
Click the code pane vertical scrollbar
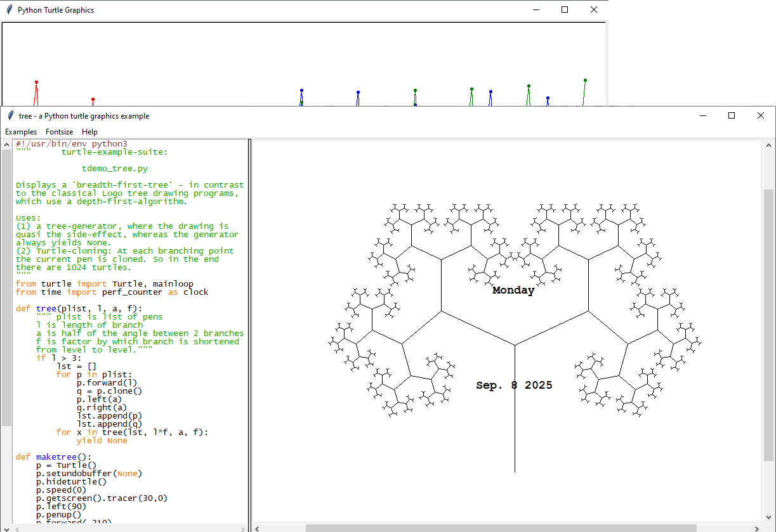coord(7,285)
